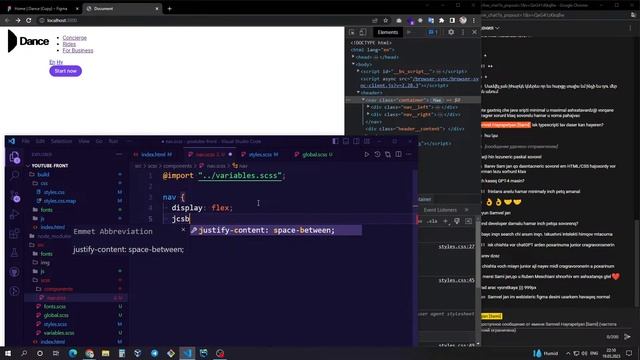Open styles.css.map file in Explorer
The height and width of the screenshot is (360, 640).
(x=60, y=201)
